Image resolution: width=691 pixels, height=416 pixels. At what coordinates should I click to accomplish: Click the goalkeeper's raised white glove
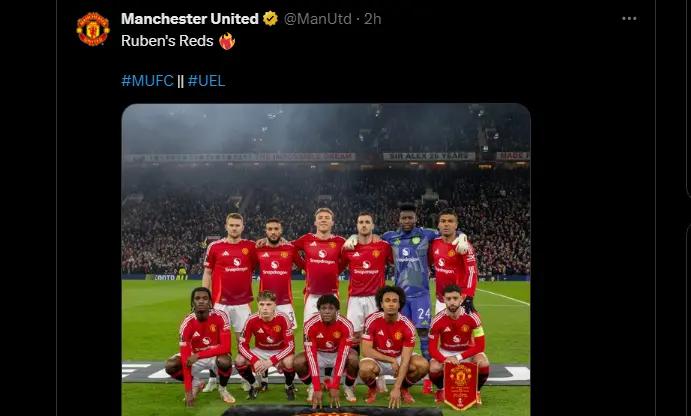click(461, 244)
